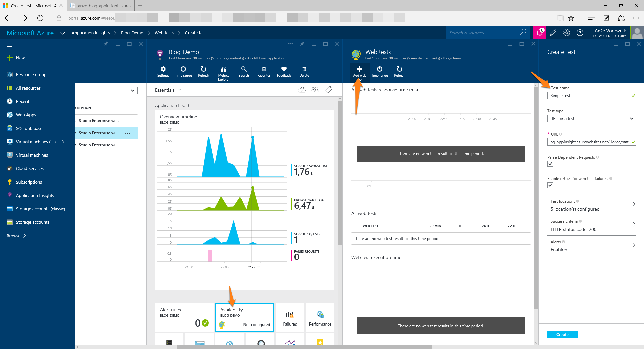Open Microsoft Azure dropdown chevron
644x349 pixels.
tap(63, 33)
